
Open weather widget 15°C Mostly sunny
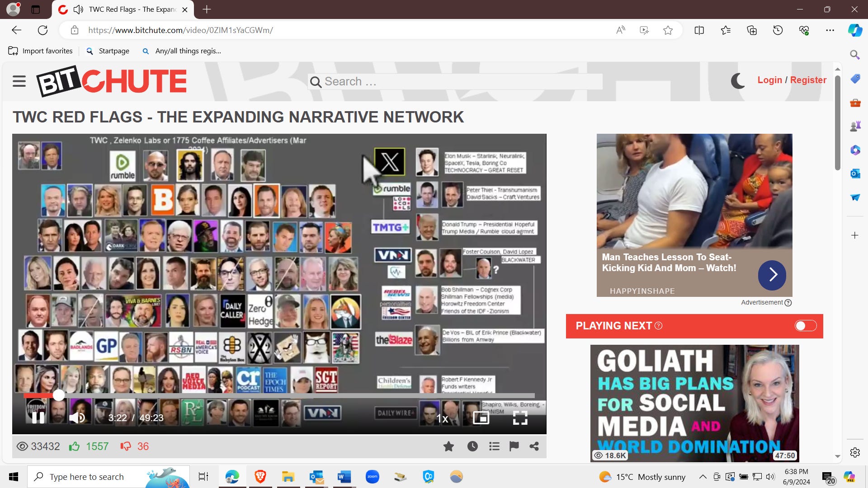tap(642, 477)
